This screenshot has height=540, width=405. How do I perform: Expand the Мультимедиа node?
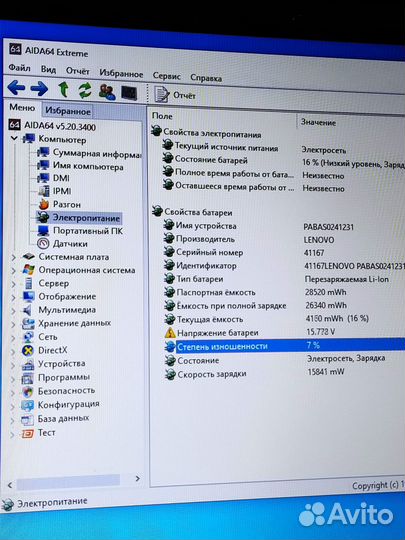tap(13, 310)
